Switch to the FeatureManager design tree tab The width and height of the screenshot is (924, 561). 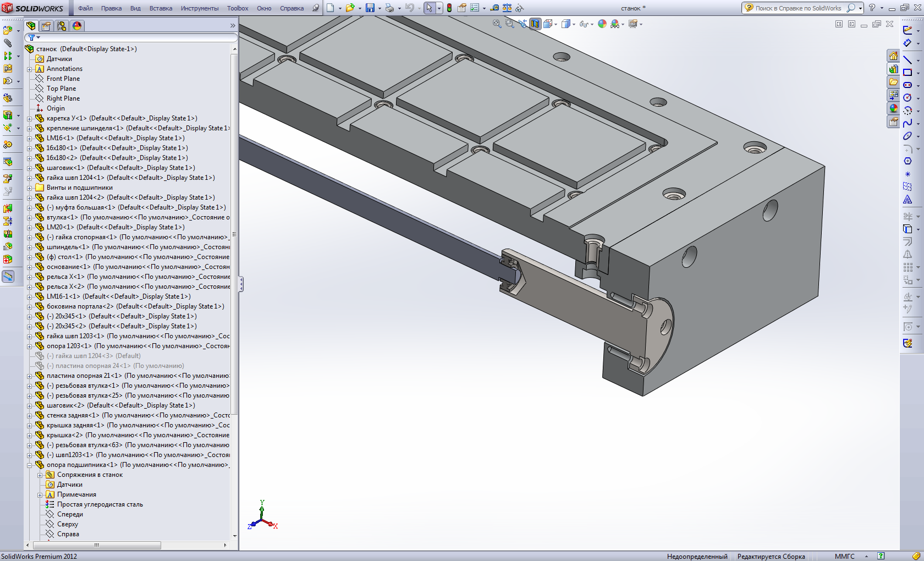pyautogui.click(x=31, y=26)
